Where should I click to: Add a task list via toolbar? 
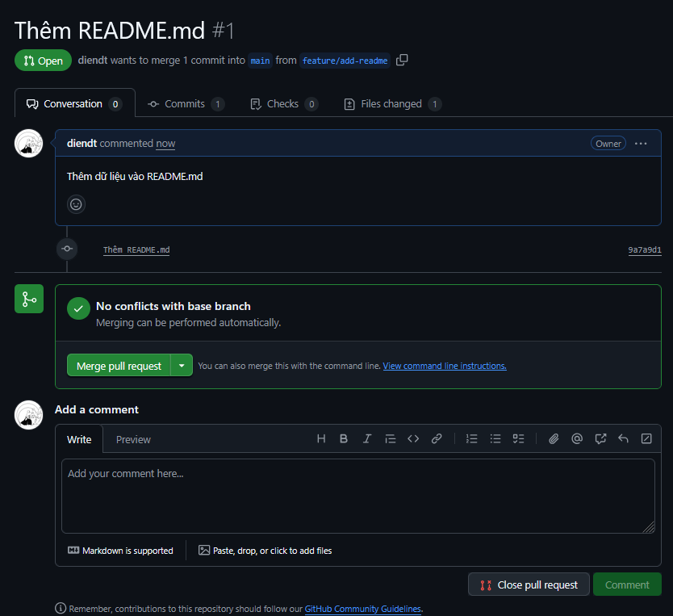[x=519, y=438]
